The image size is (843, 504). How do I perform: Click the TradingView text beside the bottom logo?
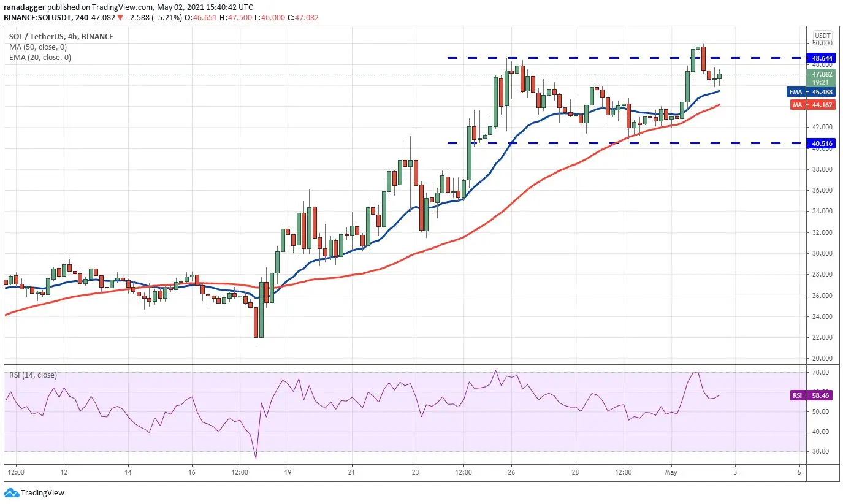42,493
